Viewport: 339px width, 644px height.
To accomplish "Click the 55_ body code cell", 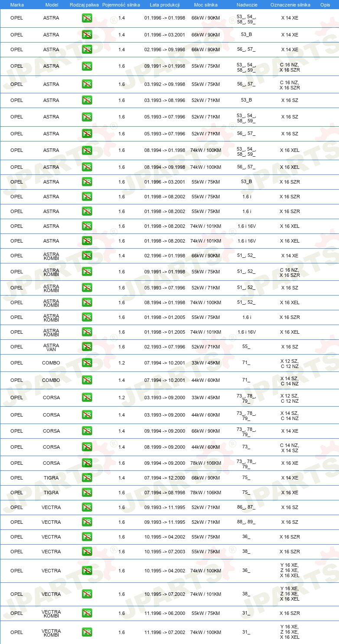I will click(x=246, y=347).
